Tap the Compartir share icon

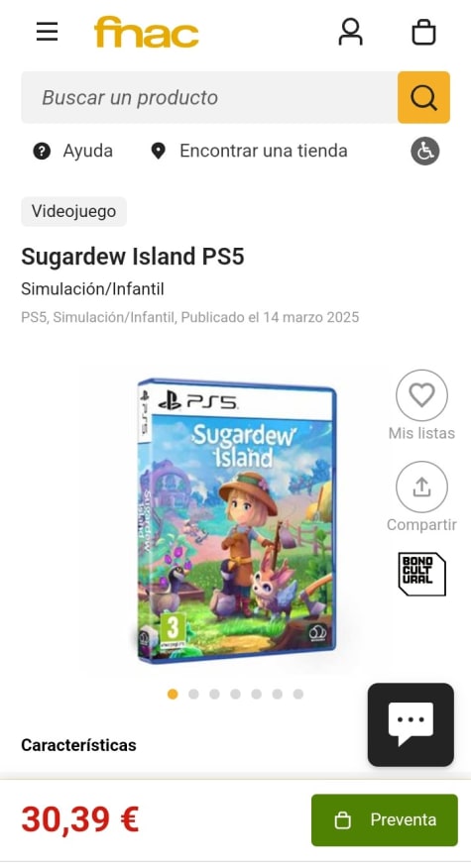tap(421, 488)
